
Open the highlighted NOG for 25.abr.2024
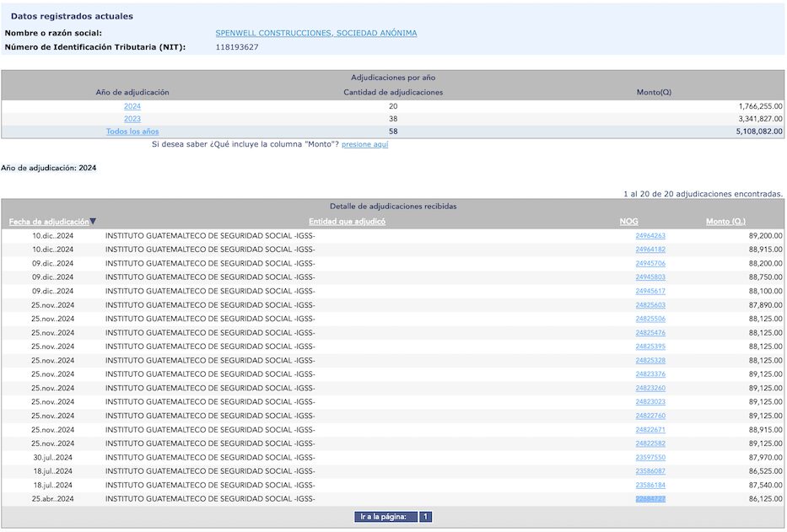650,499
